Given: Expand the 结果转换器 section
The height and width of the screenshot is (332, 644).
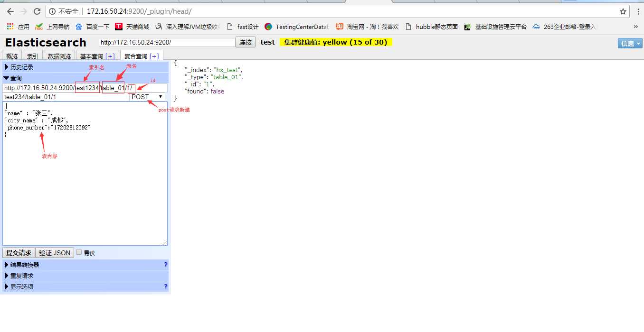Looking at the screenshot, I should click(85, 265).
